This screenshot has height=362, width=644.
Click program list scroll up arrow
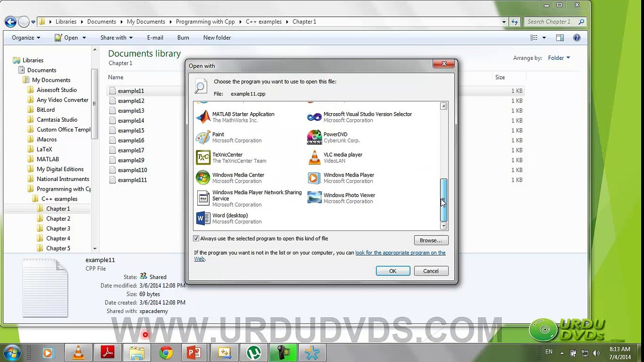(x=443, y=106)
